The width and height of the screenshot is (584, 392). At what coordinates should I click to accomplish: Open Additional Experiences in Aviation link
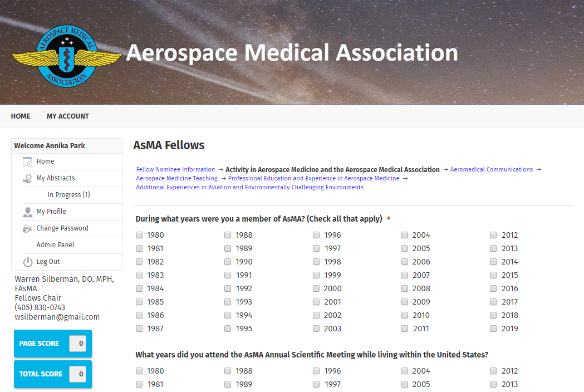(x=249, y=187)
